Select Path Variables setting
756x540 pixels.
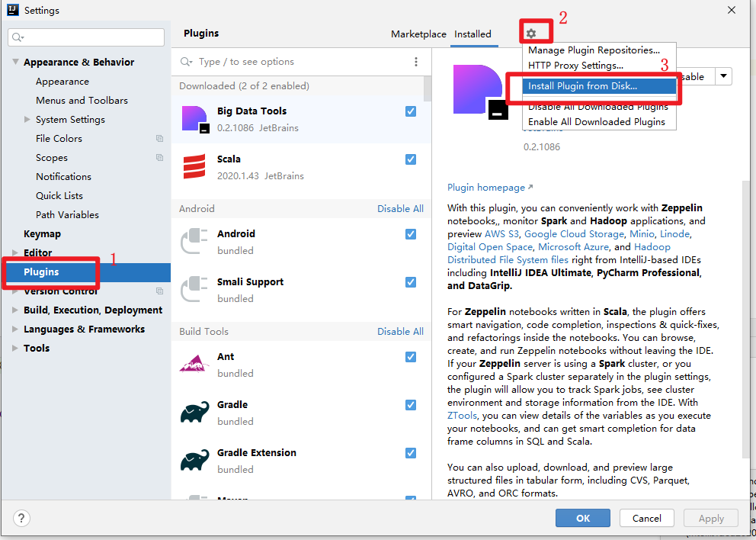(x=67, y=215)
